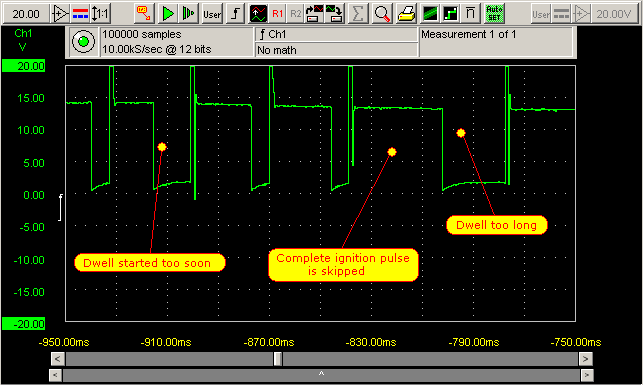Click the load waveform from disk icon

[x=314, y=14]
